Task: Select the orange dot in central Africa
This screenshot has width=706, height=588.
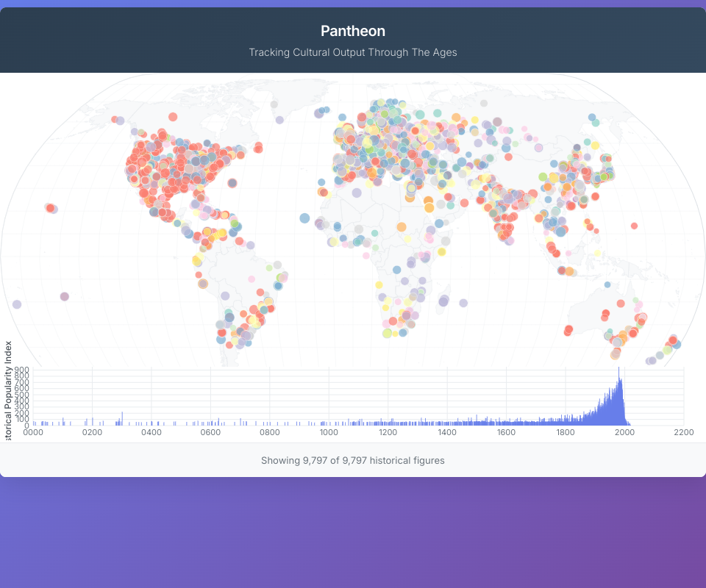Action: [x=402, y=227]
